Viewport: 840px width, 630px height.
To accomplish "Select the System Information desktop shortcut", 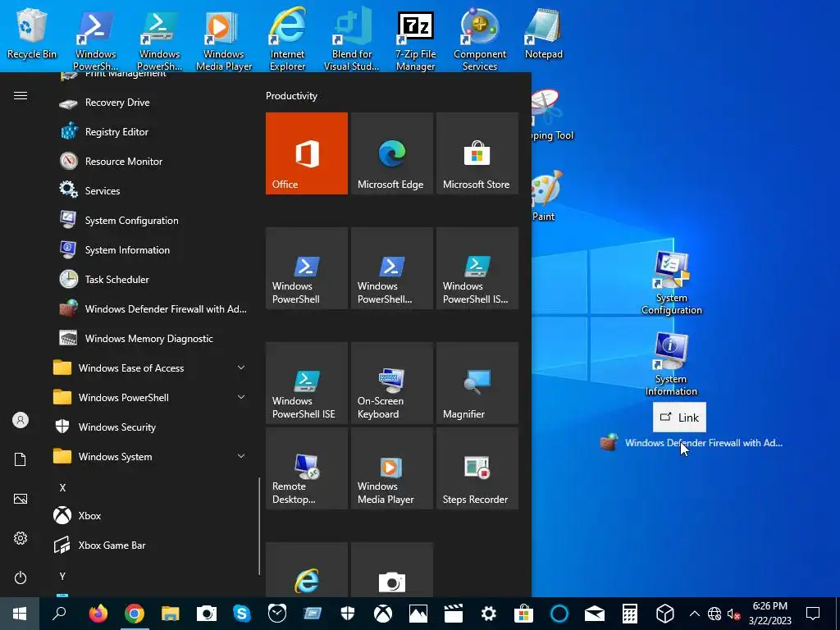I will [x=671, y=364].
